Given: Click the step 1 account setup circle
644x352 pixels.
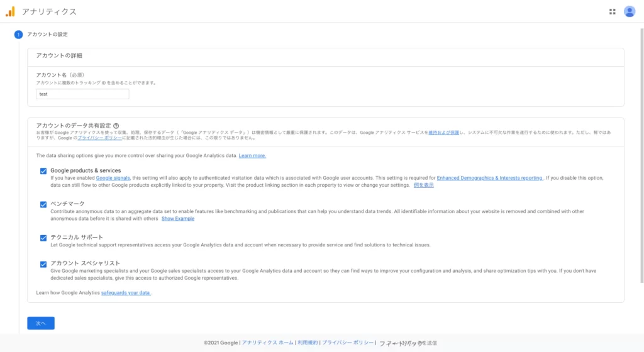Looking at the screenshot, I should coord(18,34).
